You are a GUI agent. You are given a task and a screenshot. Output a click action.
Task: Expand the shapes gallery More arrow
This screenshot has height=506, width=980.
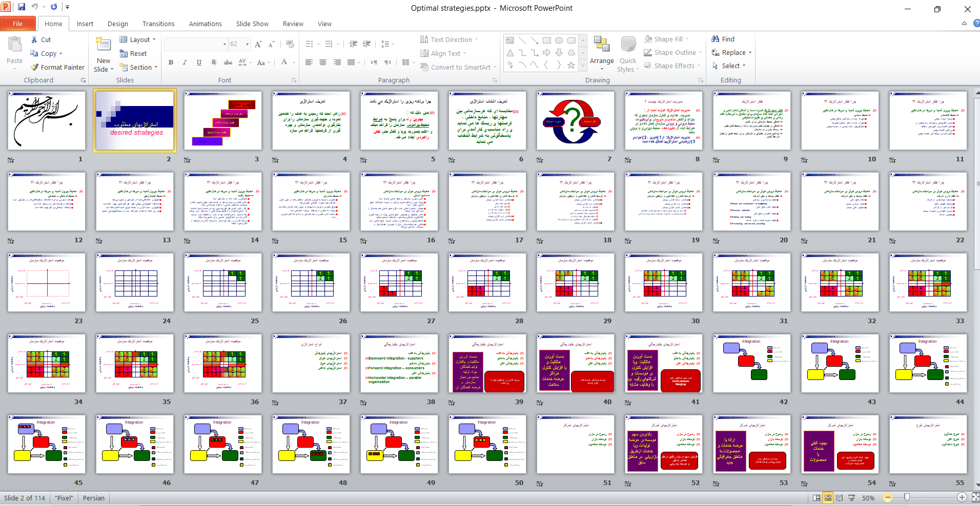[x=583, y=66]
